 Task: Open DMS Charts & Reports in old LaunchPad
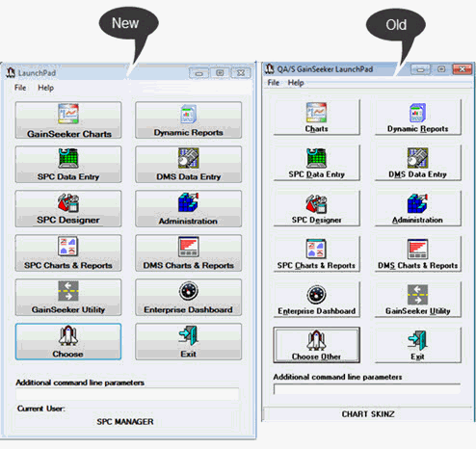tap(418, 254)
